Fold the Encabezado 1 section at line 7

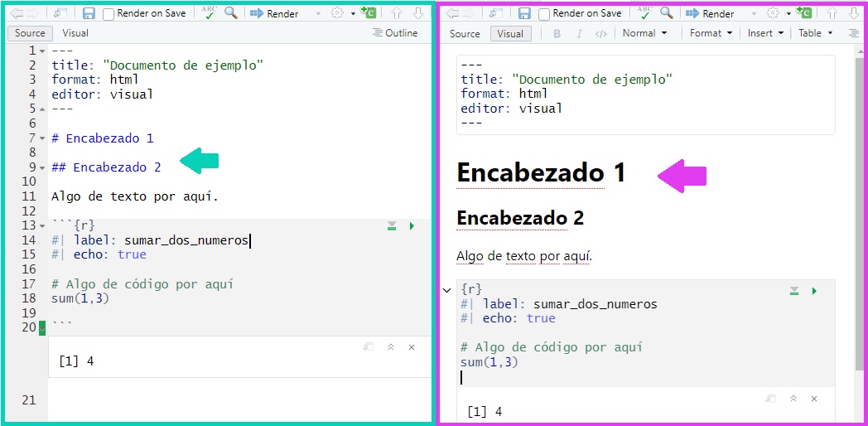pyautogui.click(x=41, y=138)
